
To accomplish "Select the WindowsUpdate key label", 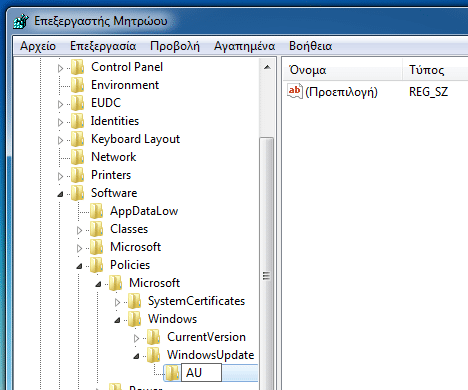I will coord(211,355).
